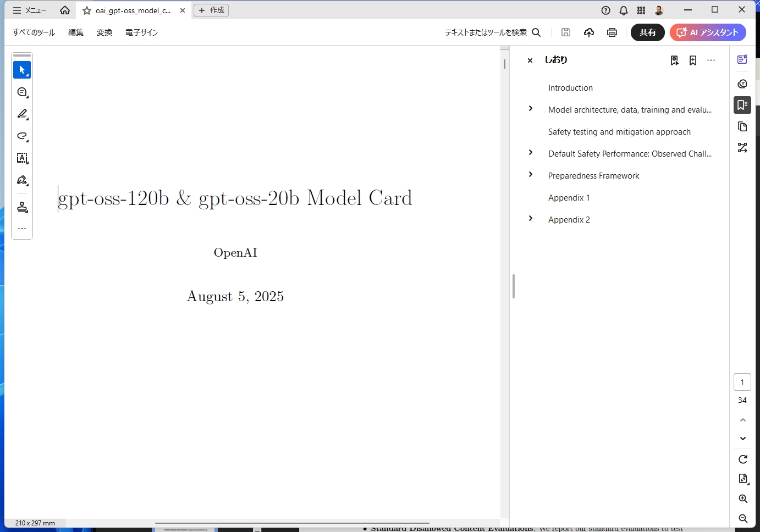This screenshot has height=532, width=760.
Task: Open the 変換 menu
Action: tap(104, 32)
